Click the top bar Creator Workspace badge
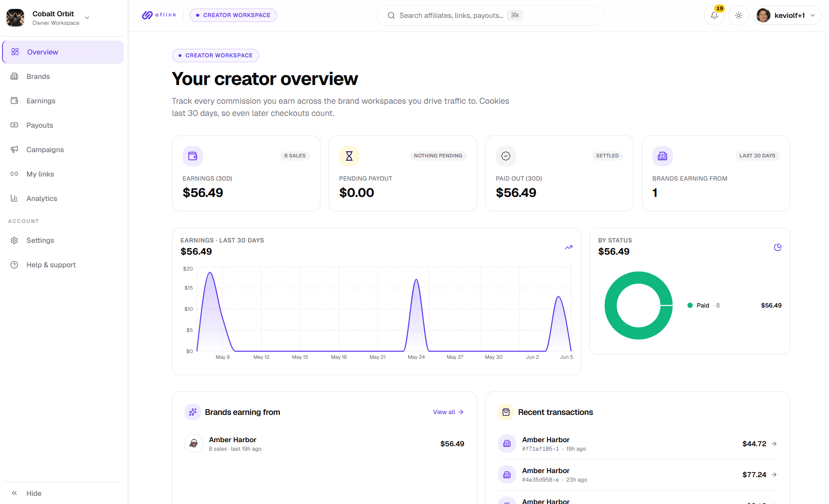829x504 pixels. [233, 15]
